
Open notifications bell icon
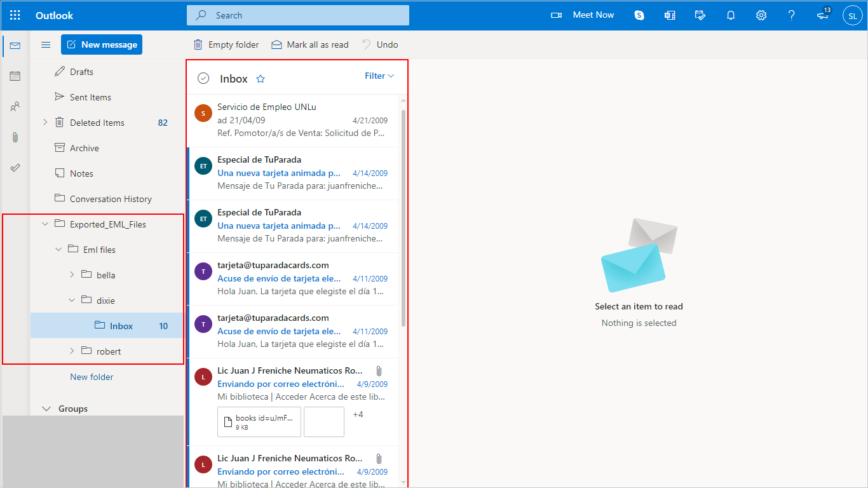point(731,15)
